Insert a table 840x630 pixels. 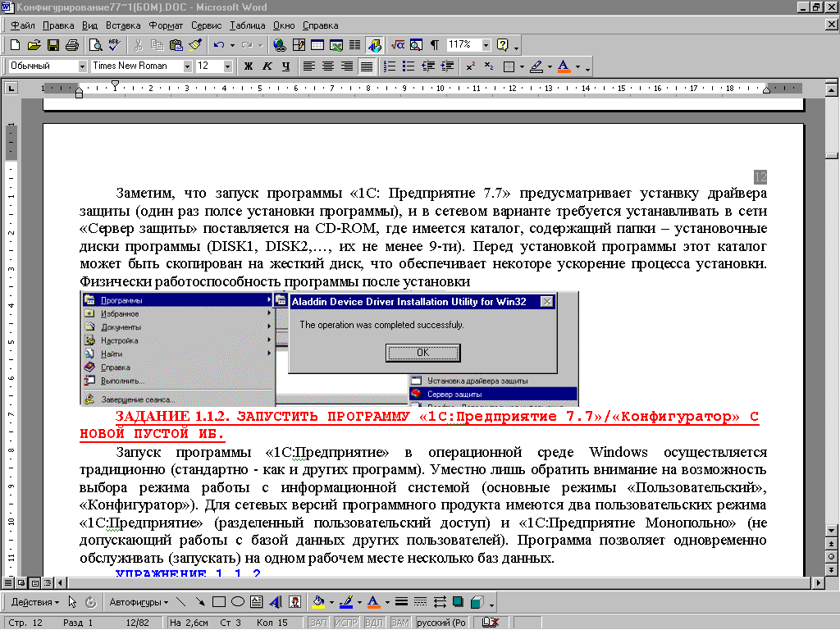[317, 45]
